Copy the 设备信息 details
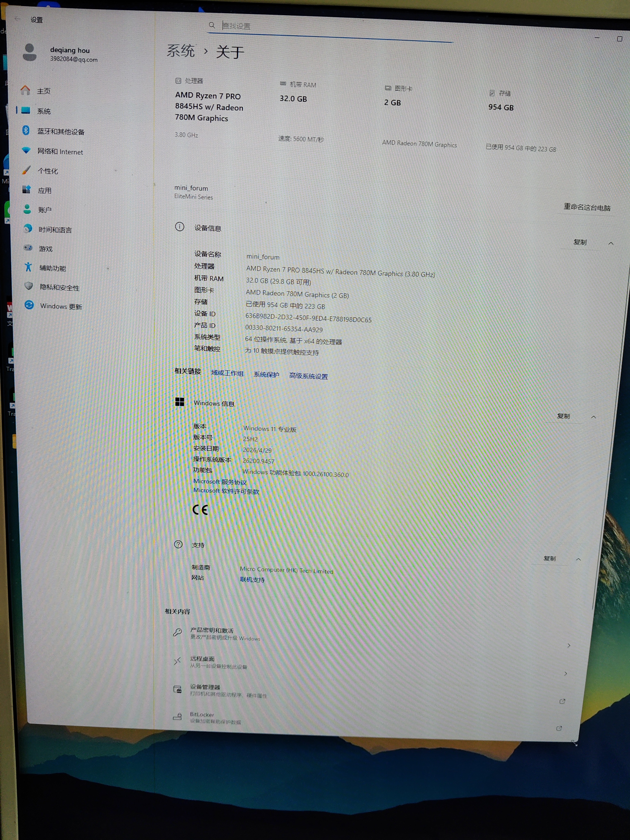Screen dimensions: 630x840 coord(580,242)
